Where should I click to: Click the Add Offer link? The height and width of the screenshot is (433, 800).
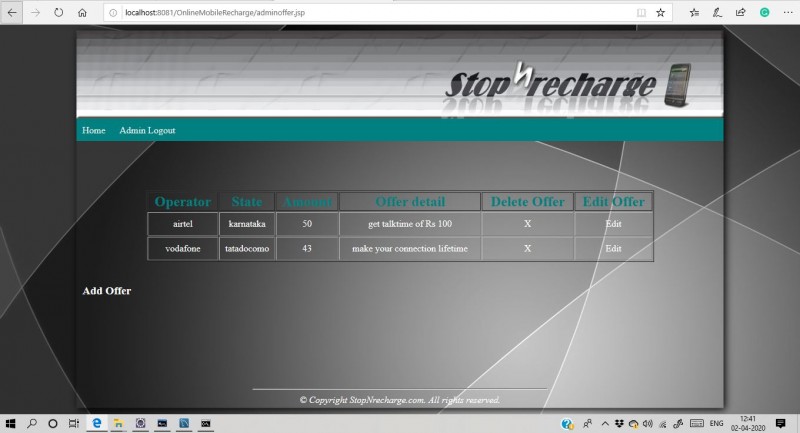[x=107, y=291]
